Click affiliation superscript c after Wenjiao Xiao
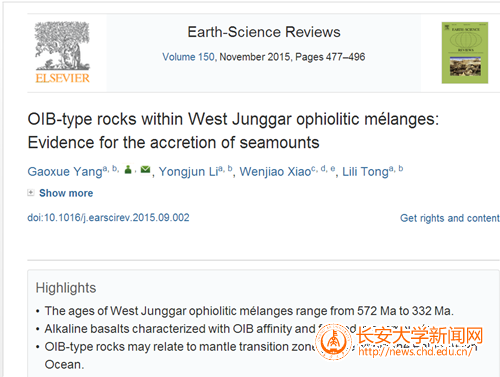The height and width of the screenshot is (377, 500). (313, 169)
